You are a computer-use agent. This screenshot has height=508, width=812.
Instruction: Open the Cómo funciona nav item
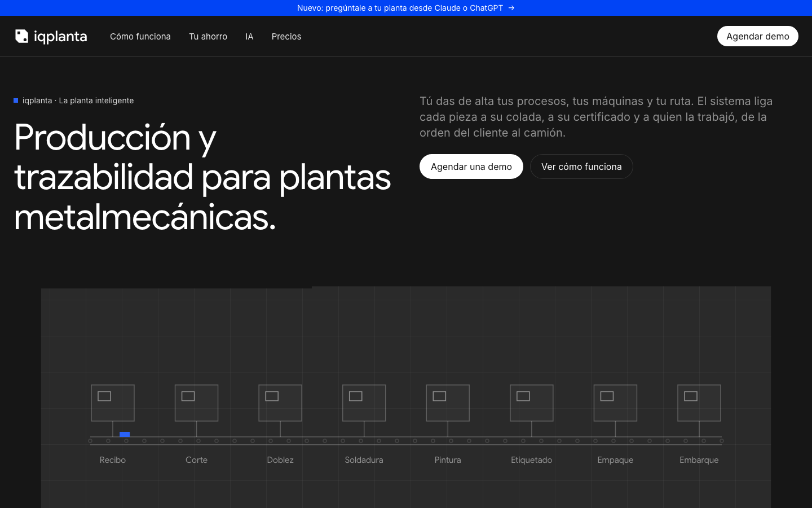140,36
